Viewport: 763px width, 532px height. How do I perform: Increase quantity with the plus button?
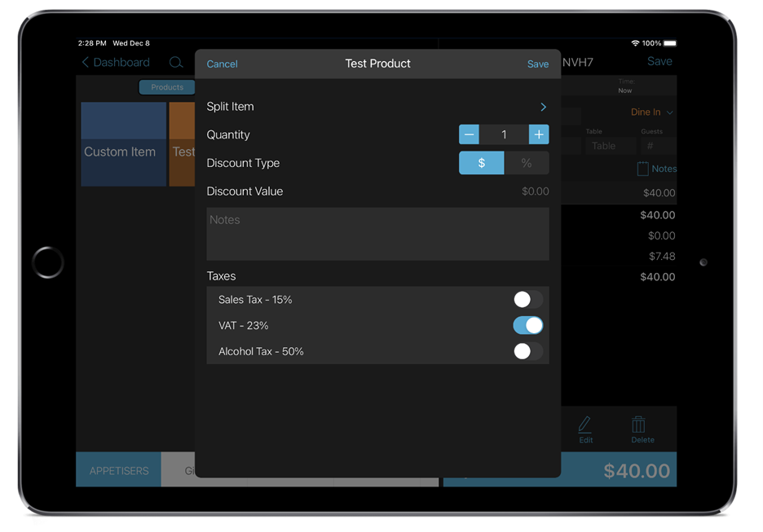coord(539,134)
